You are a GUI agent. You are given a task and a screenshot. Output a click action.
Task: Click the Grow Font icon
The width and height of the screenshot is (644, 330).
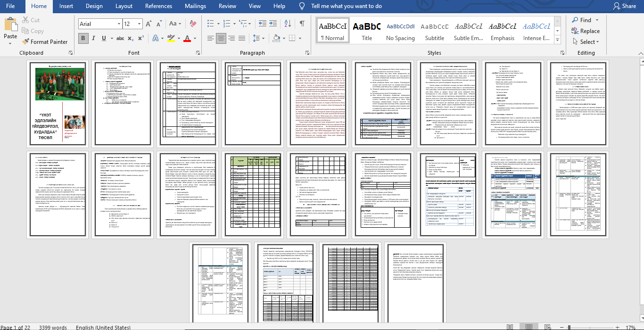149,24
